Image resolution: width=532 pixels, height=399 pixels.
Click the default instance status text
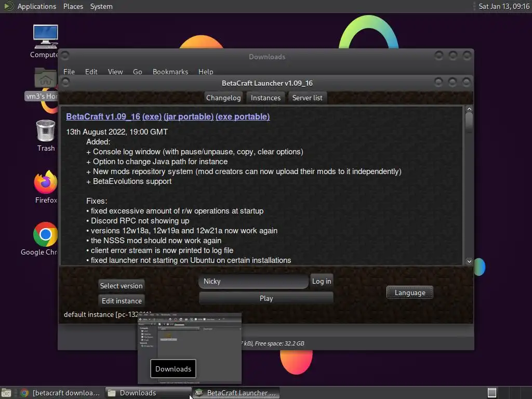[108, 314]
